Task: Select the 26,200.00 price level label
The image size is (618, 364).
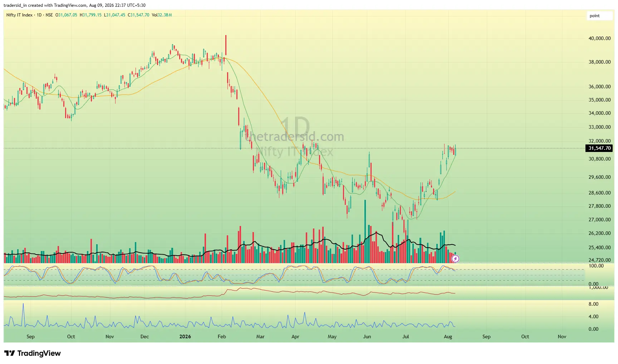Action: point(599,233)
